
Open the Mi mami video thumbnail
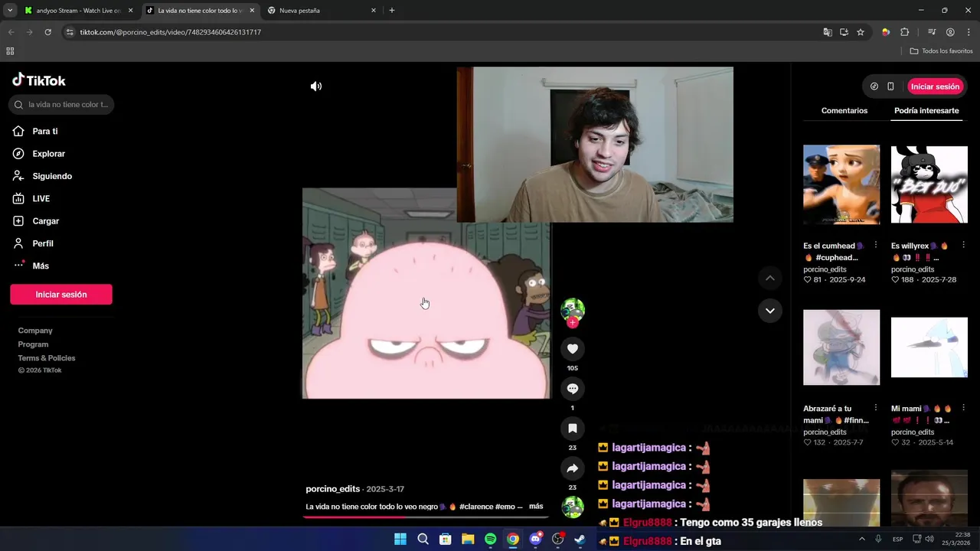(929, 347)
